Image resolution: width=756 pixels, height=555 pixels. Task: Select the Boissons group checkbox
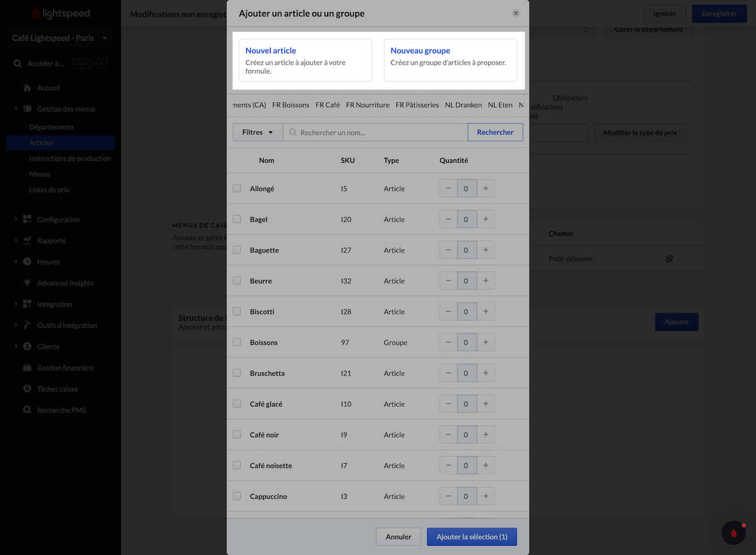237,342
